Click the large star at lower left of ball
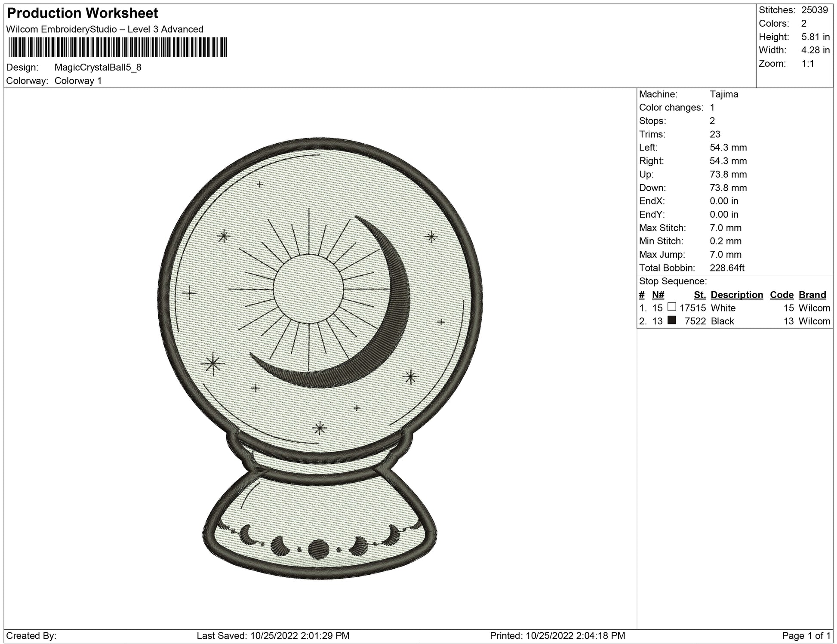 (x=212, y=364)
